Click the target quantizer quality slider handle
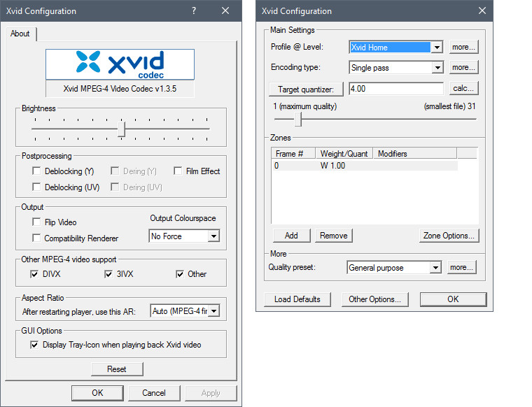 click(298, 119)
